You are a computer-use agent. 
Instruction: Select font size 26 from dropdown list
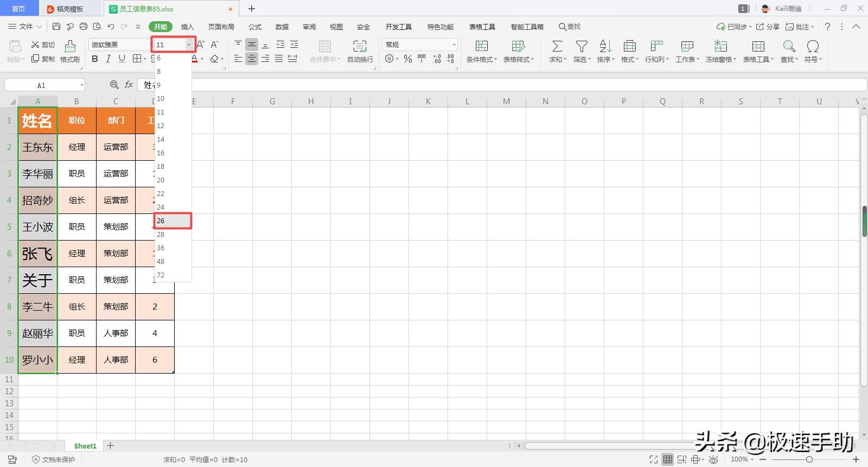(173, 221)
